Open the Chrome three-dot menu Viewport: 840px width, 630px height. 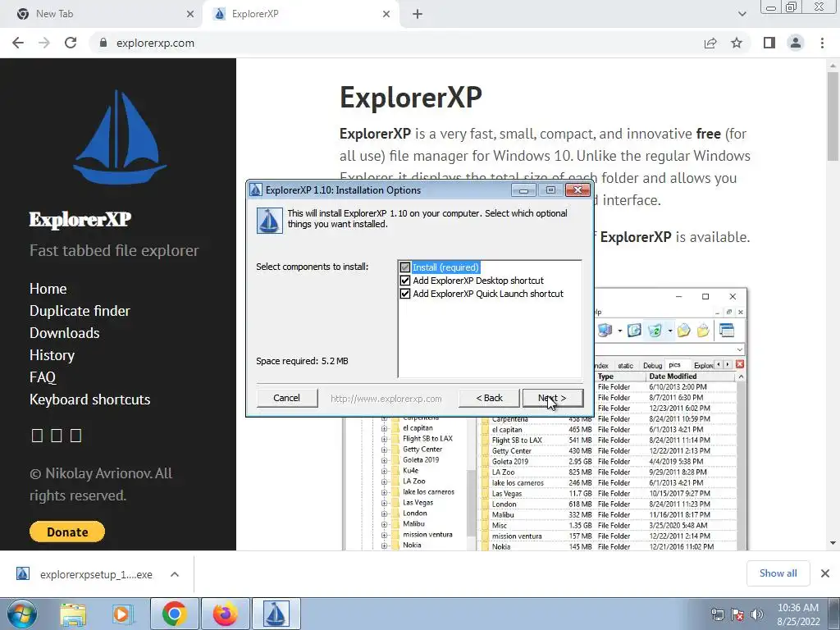pos(822,43)
